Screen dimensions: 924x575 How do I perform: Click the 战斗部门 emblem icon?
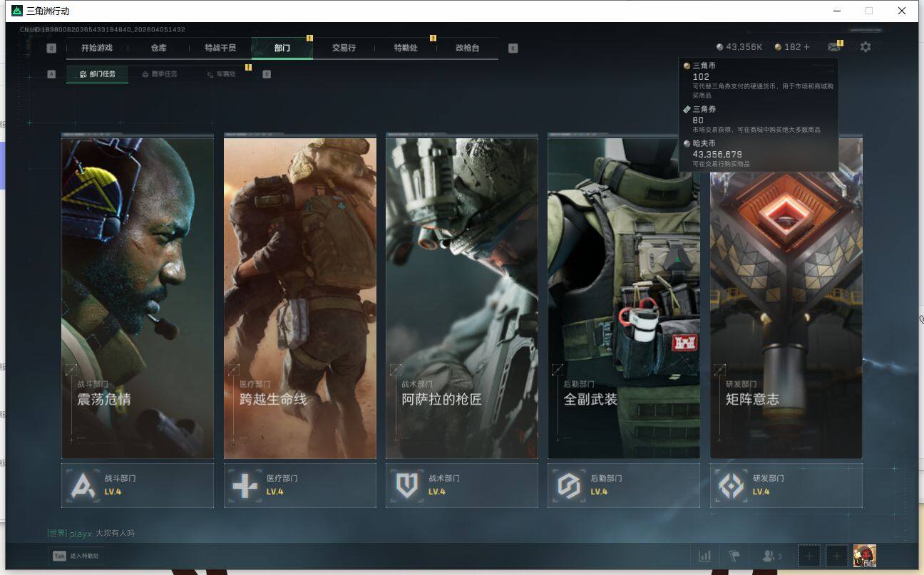[x=83, y=486]
